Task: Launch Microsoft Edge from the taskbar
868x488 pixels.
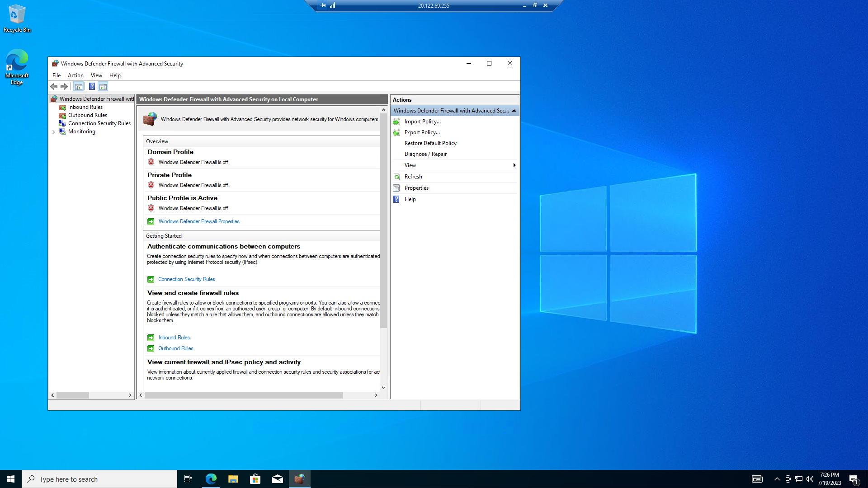Action: [211, 479]
